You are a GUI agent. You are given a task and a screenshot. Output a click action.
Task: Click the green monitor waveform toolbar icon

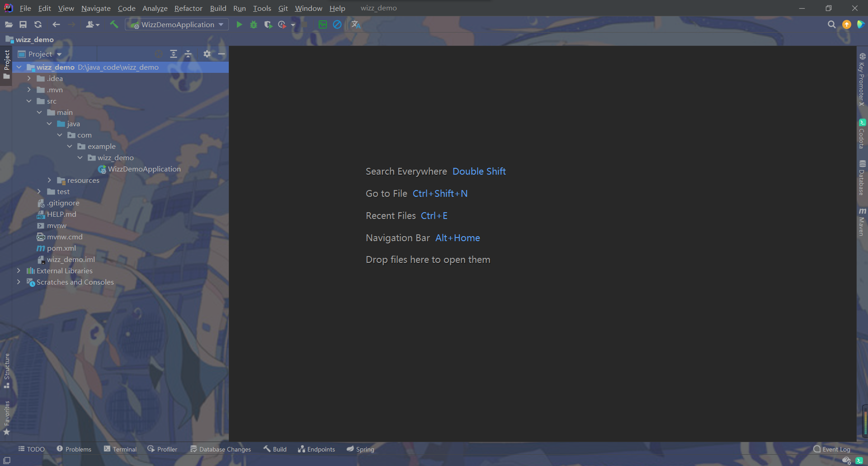(323, 24)
